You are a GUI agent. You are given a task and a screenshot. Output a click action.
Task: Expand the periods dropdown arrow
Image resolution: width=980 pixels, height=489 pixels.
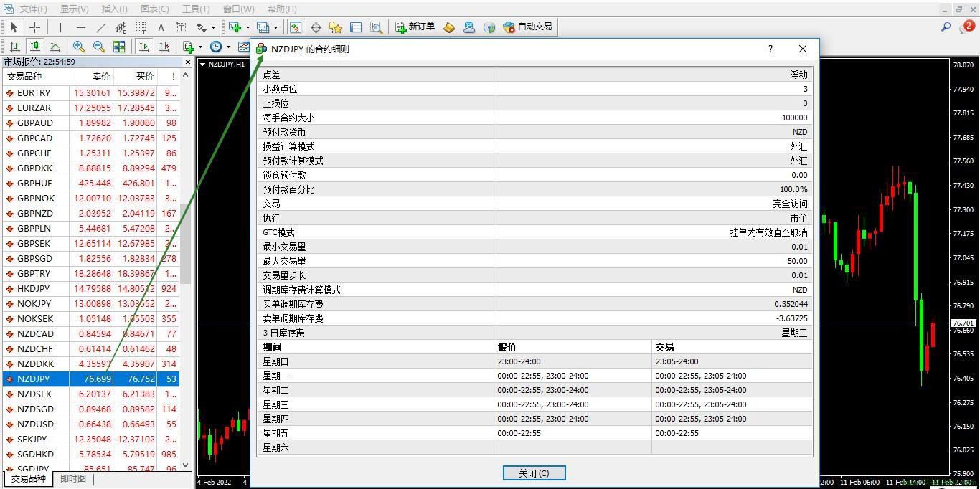[228, 47]
